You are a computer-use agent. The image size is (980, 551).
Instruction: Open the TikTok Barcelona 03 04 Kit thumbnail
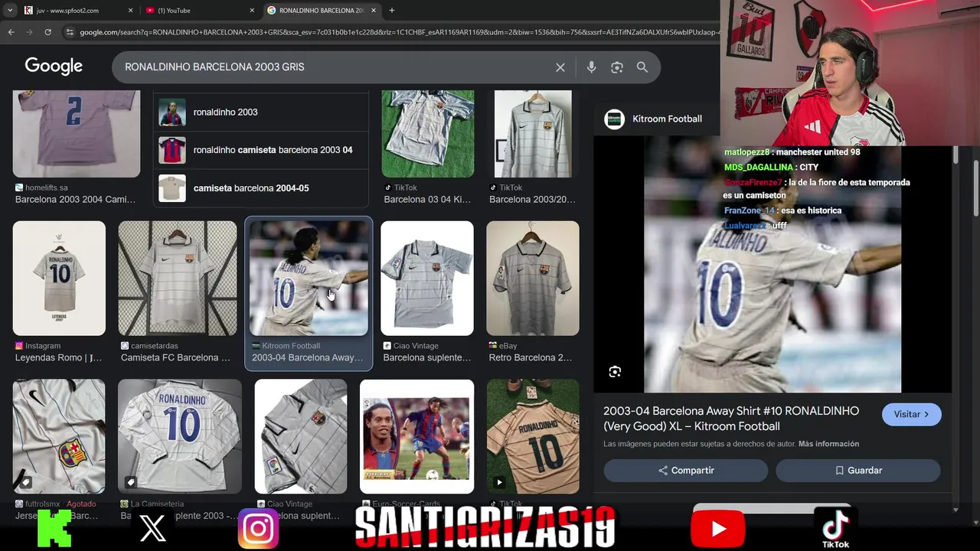[428, 134]
